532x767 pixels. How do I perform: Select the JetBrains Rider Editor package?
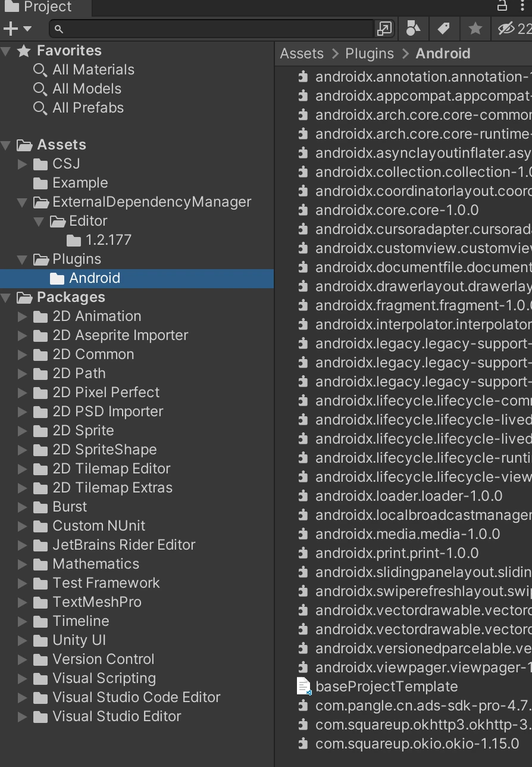pyautogui.click(x=124, y=545)
